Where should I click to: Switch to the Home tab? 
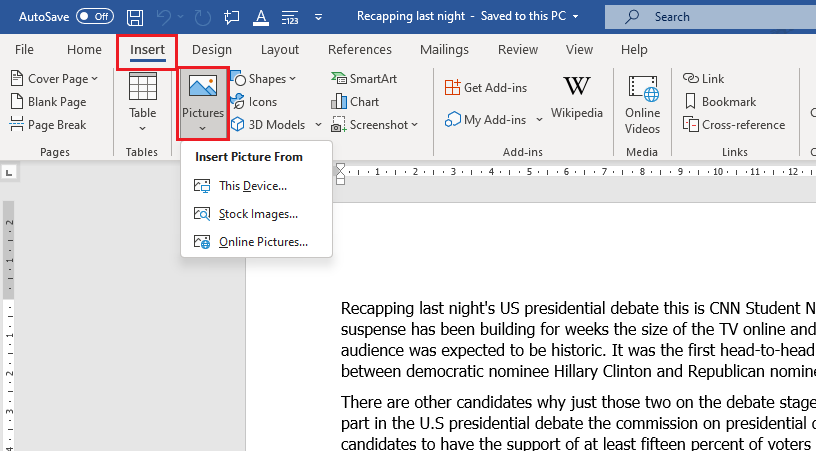coord(84,49)
